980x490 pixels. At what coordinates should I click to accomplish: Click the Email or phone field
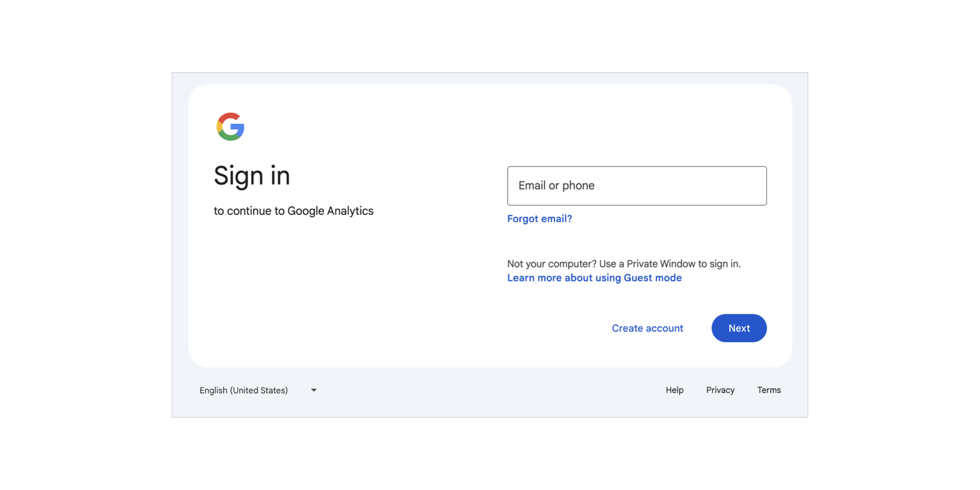[x=637, y=186]
